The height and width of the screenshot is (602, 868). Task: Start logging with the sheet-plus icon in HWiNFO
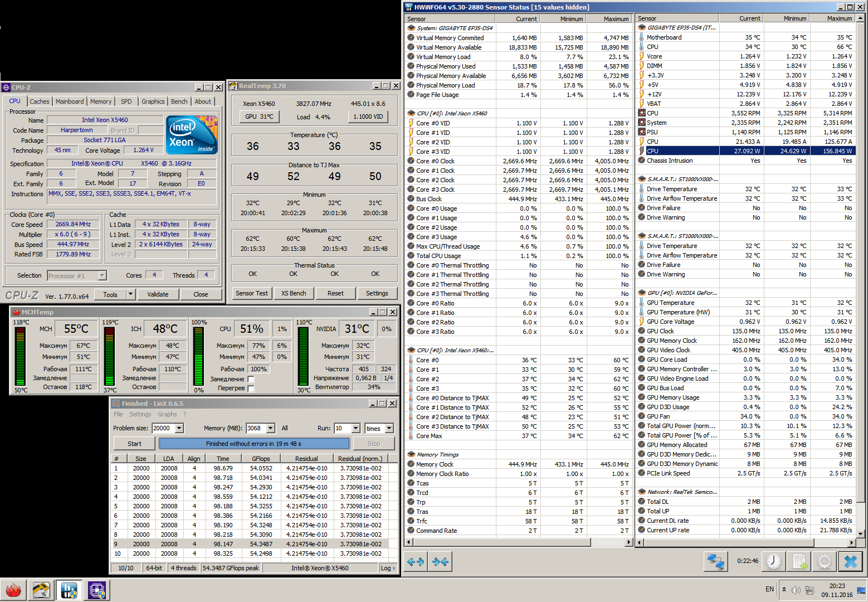(800, 561)
